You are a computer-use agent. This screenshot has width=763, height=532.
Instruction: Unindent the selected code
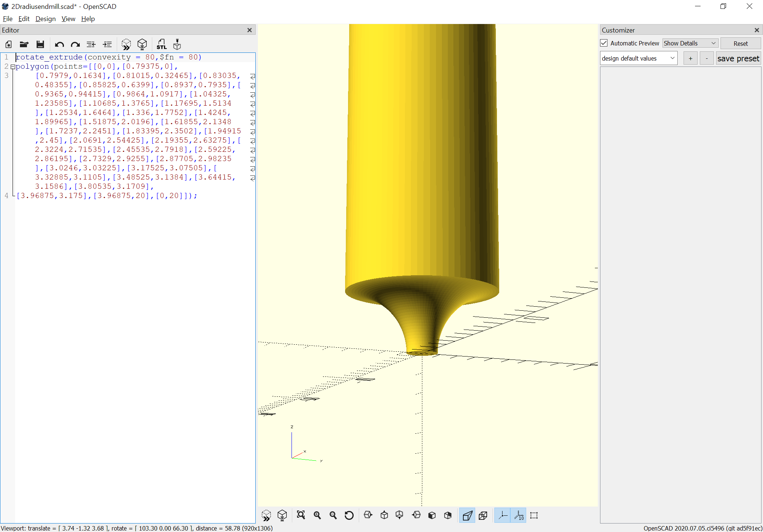[x=91, y=44]
